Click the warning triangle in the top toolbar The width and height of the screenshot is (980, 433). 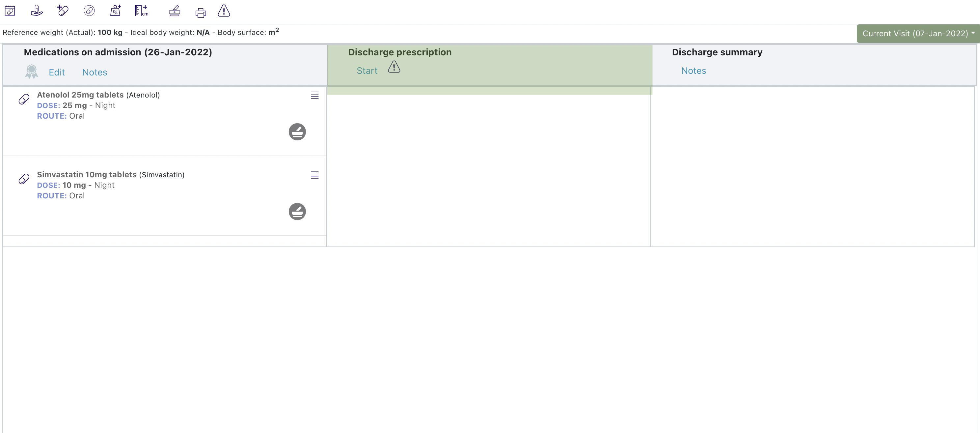click(224, 11)
